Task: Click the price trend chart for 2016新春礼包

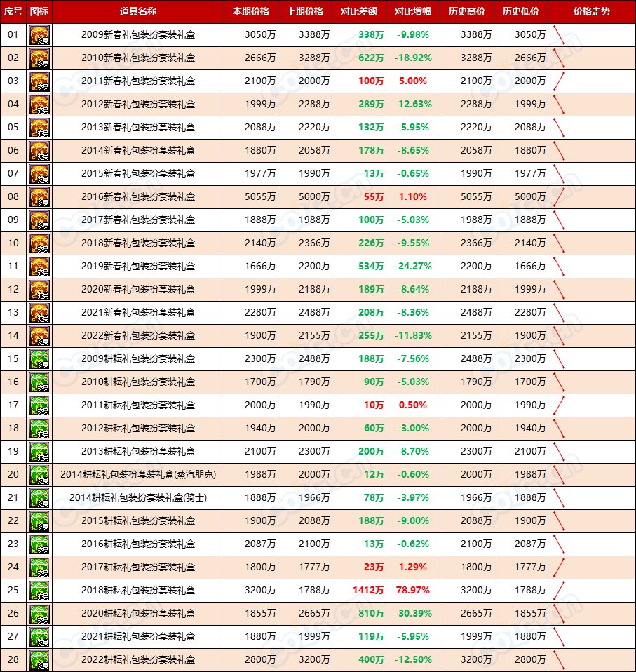Action: [x=559, y=197]
